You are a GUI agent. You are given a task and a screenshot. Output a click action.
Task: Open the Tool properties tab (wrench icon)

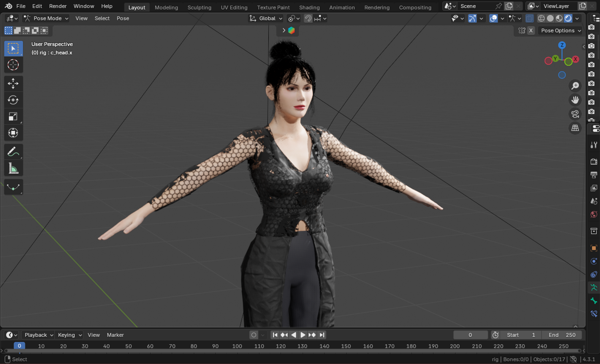(x=594, y=145)
